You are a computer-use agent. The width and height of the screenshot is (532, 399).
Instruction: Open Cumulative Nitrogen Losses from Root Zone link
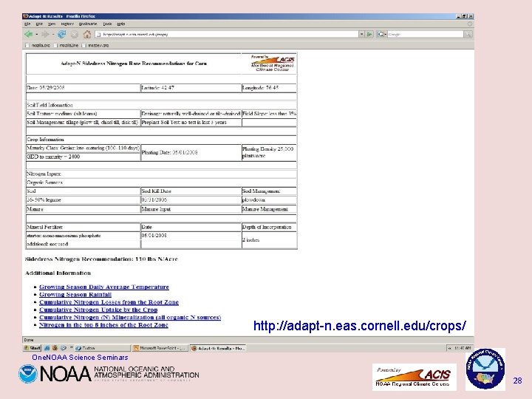click(x=109, y=302)
